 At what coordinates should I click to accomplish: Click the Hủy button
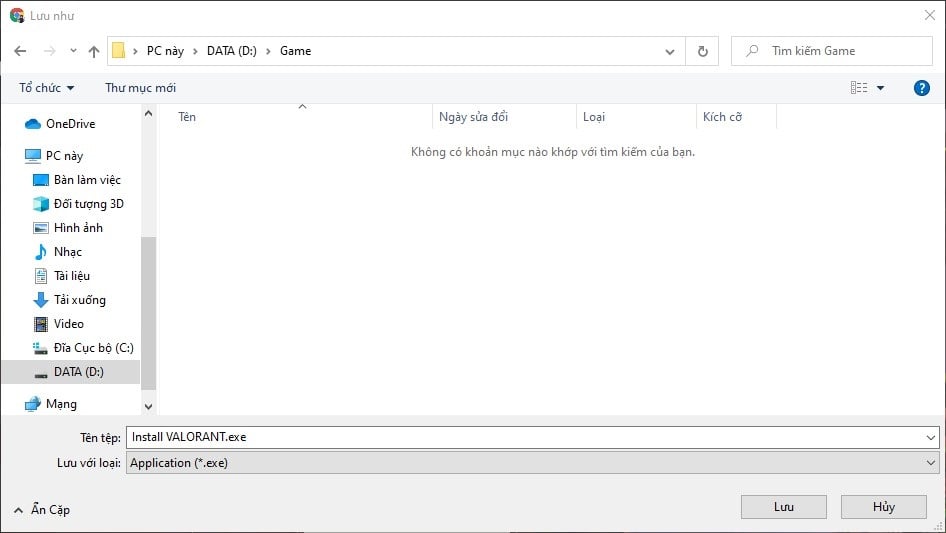pos(883,507)
